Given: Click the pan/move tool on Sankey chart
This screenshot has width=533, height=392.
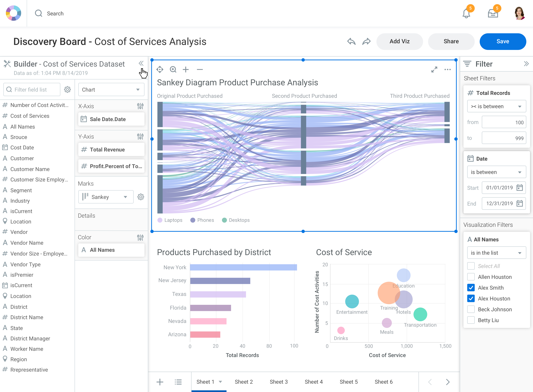Looking at the screenshot, I should 160,69.
